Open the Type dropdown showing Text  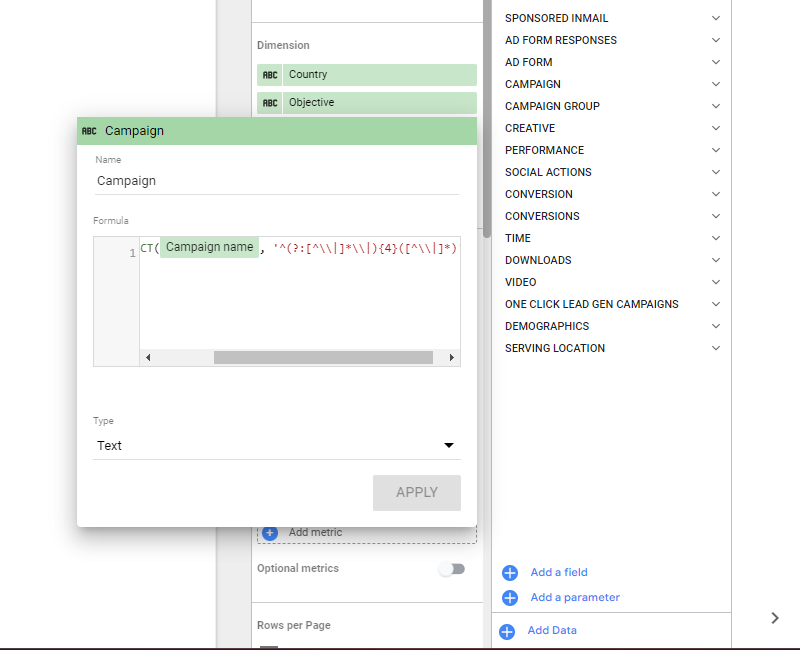click(x=277, y=445)
